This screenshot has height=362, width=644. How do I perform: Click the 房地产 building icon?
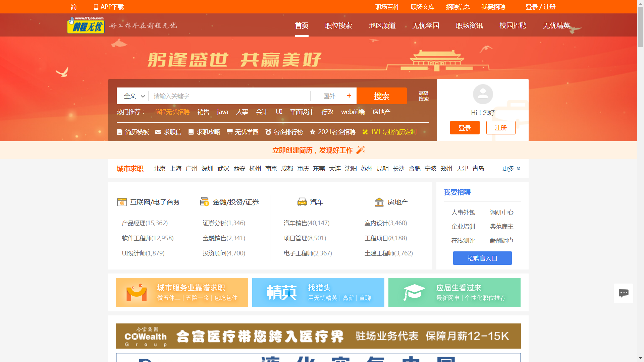[x=379, y=202]
